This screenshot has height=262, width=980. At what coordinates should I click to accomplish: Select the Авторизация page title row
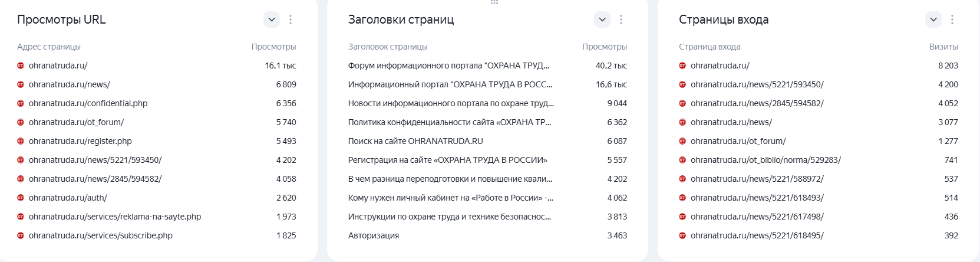click(487, 235)
